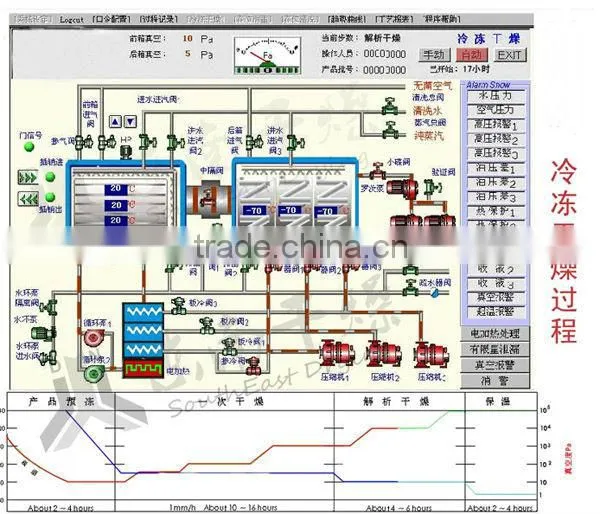The image size is (600, 514).
Task: Open the 小蝶阀 small butterfly valve
Action: click(x=378, y=170)
